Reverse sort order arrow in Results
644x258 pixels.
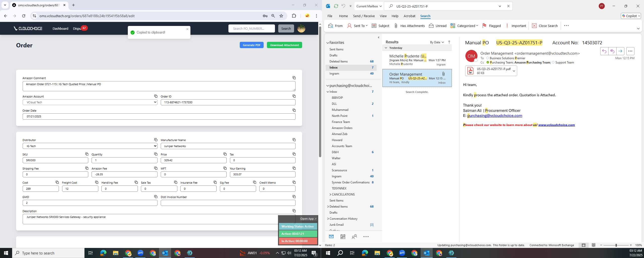pos(449,42)
